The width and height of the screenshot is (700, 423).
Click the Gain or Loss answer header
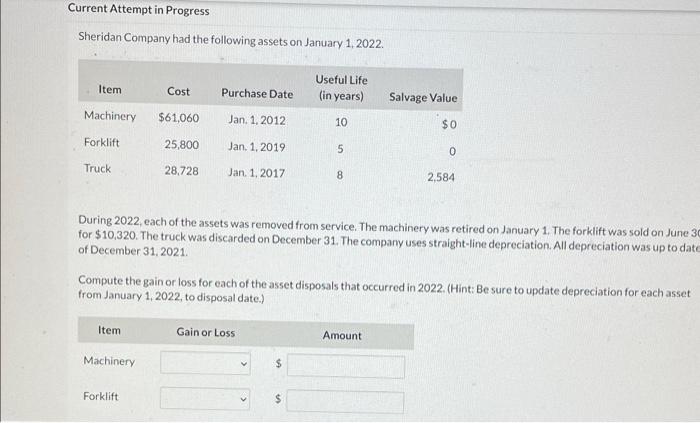(x=205, y=332)
